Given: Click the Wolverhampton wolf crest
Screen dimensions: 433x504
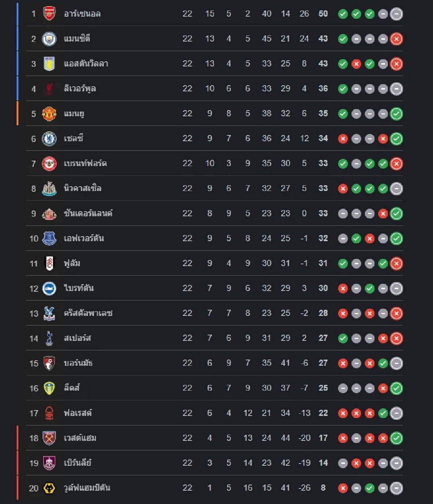Looking at the screenshot, I should point(49,488).
